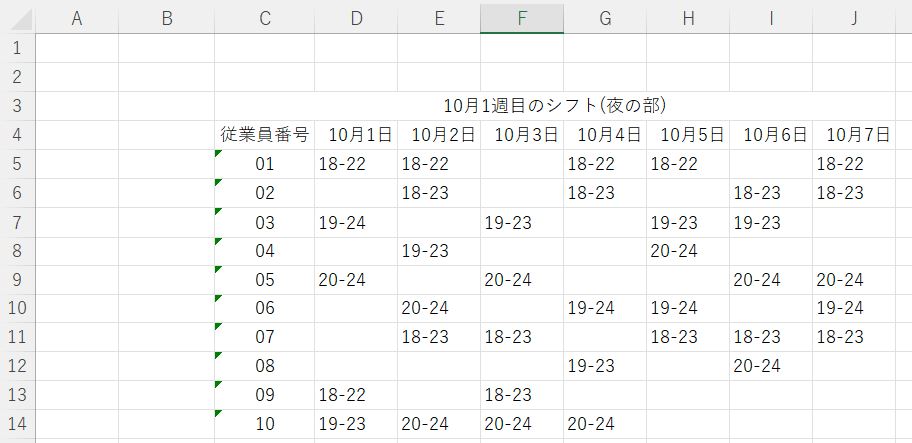Select employee number 01 cell
The height and width of the screenshot is (443, 912).
pyautogui.click(x=264, y=164)
